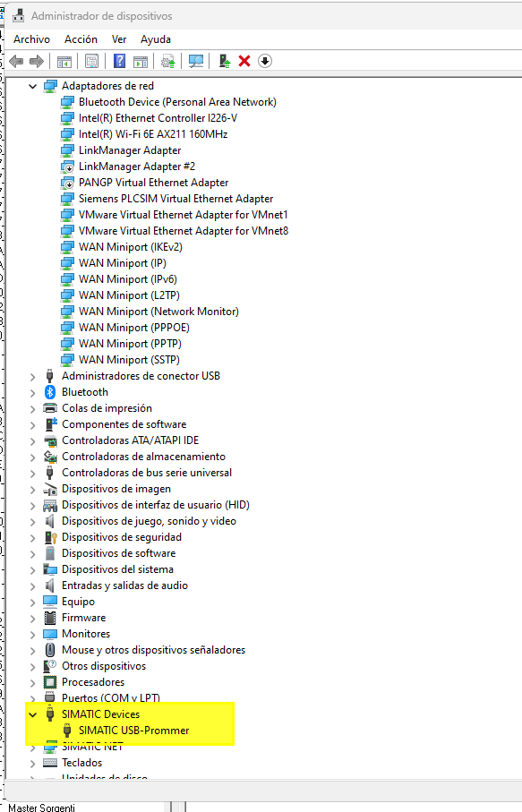The image size is (522, 812).
Task: Click the disable device down-arrow icon
Action: (265, 61)
